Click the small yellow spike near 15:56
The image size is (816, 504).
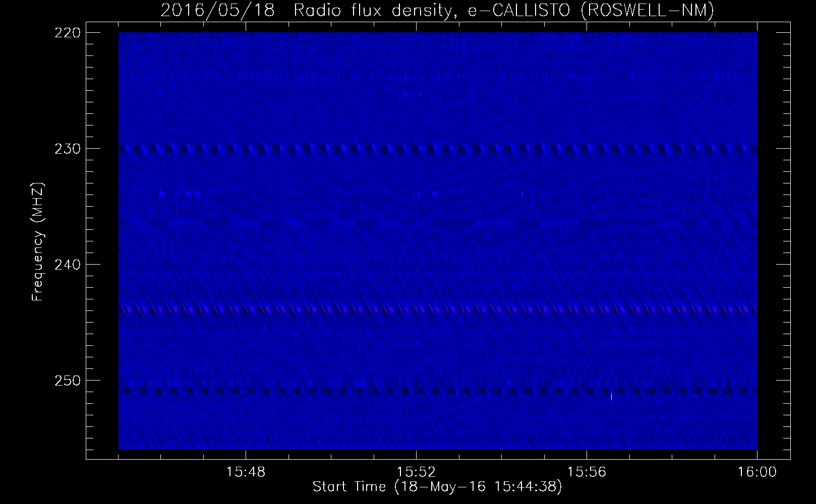tap(611, 397)
